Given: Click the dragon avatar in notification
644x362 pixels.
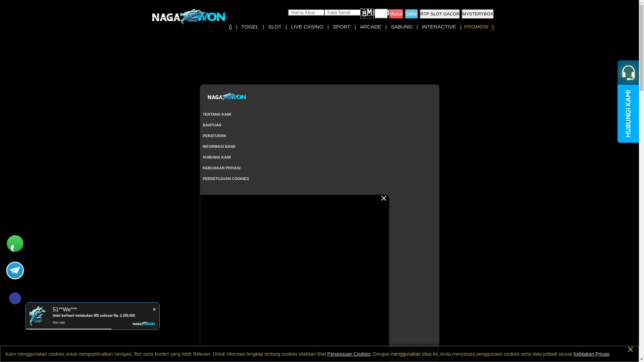Looking at the screenshot, I should pos(39,315).
